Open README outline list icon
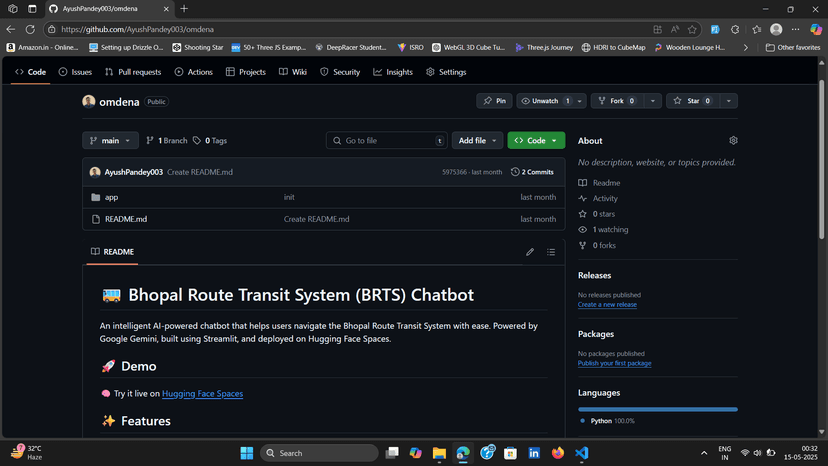 pos(551,252)
